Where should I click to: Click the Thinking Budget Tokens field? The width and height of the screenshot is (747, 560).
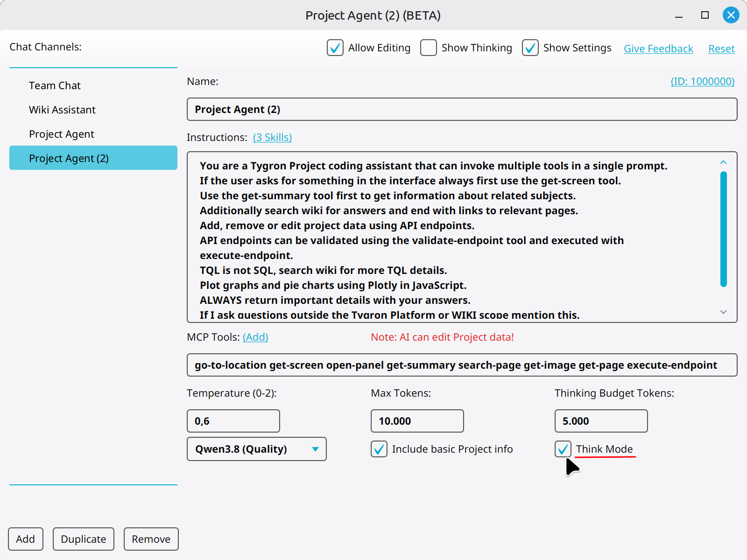pyautogui.click(x=601, y=421)
